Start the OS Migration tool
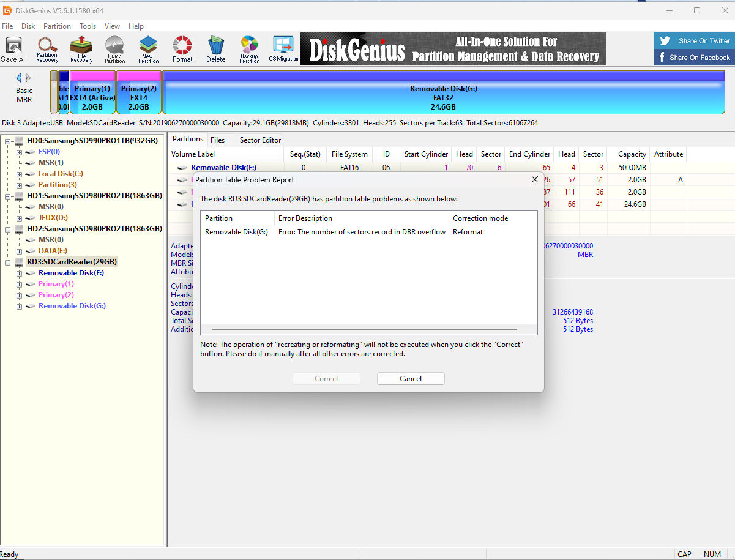 click(283, 50)
